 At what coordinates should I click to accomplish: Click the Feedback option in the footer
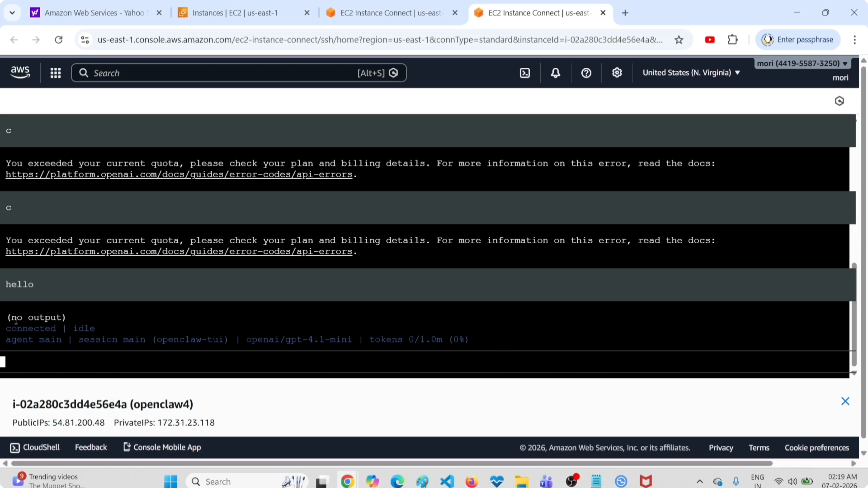(91, 447)
